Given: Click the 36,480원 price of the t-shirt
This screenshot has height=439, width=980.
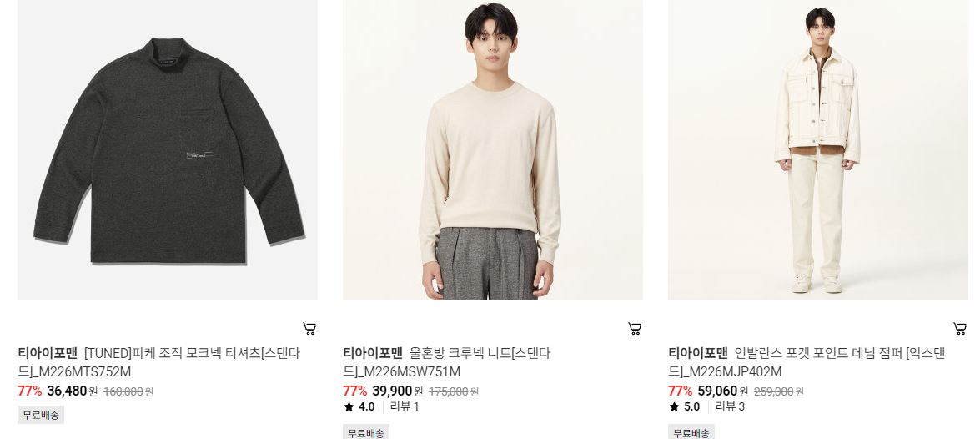Looking at the screenshot, I should (72, 391).
